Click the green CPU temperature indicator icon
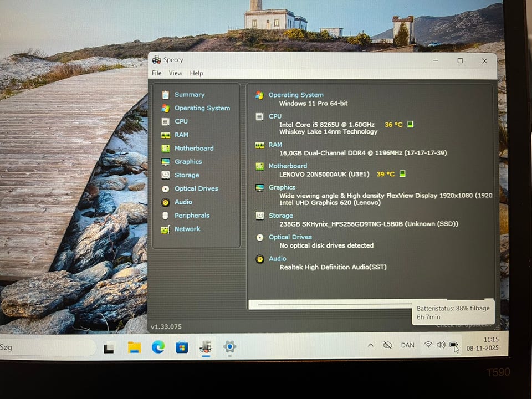532x399 pixels. tap(410, 124)
